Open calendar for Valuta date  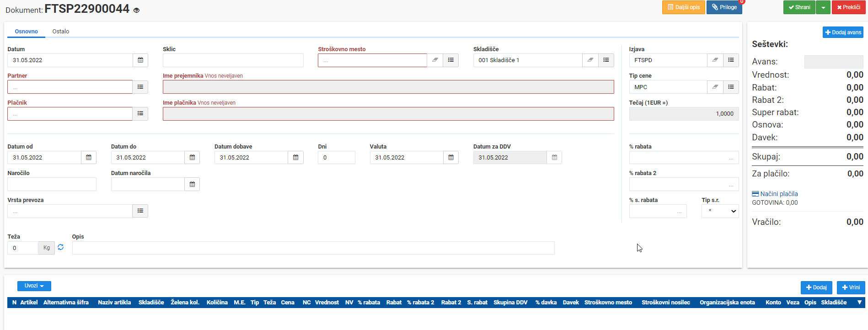coord(451,158)
